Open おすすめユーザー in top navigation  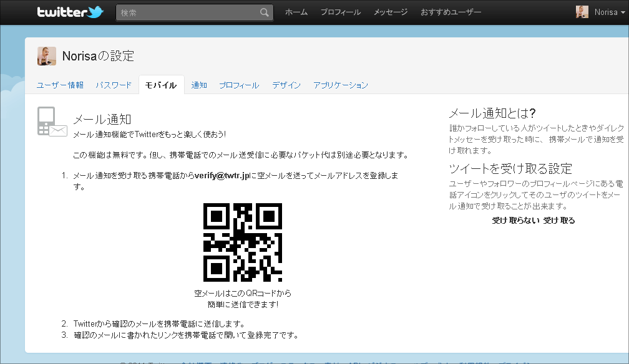coord(451,12)
